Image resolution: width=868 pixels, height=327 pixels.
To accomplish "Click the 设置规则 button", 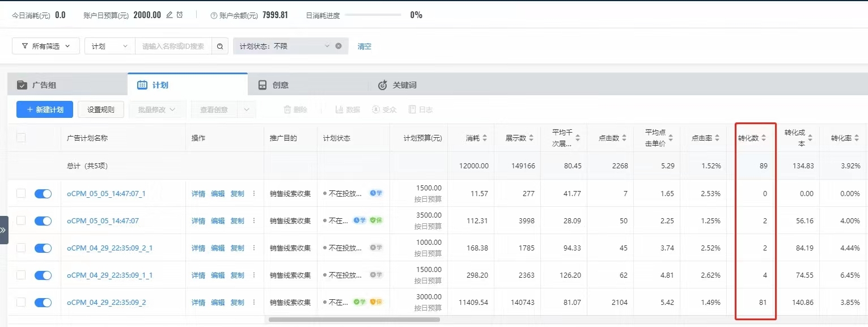I will (x=101, y=109).
